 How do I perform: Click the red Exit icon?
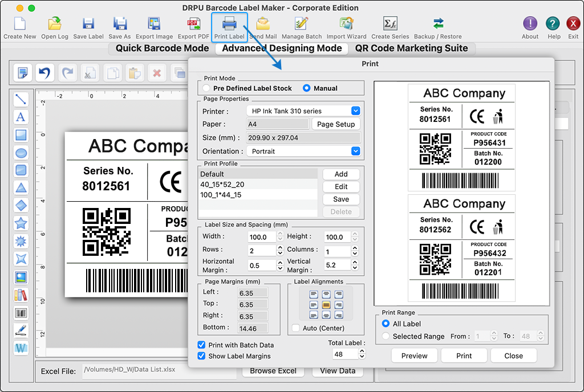573,24
